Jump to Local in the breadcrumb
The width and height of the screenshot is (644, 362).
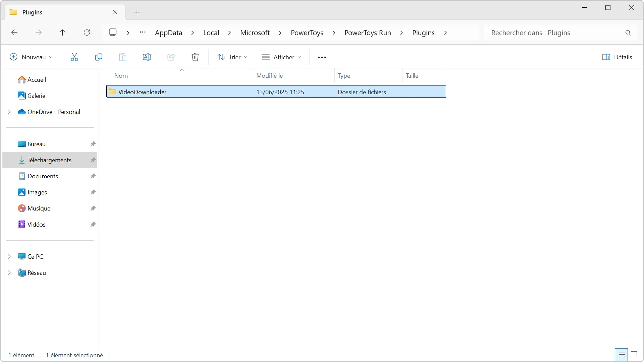click(211, 33)
